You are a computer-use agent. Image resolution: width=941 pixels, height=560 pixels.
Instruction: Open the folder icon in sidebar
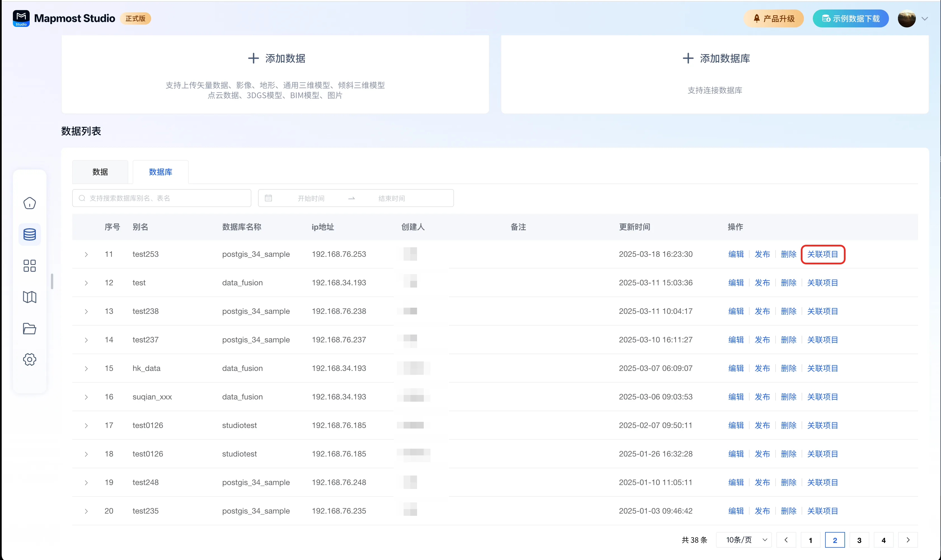pyautogui.click(x=29, y=328)
